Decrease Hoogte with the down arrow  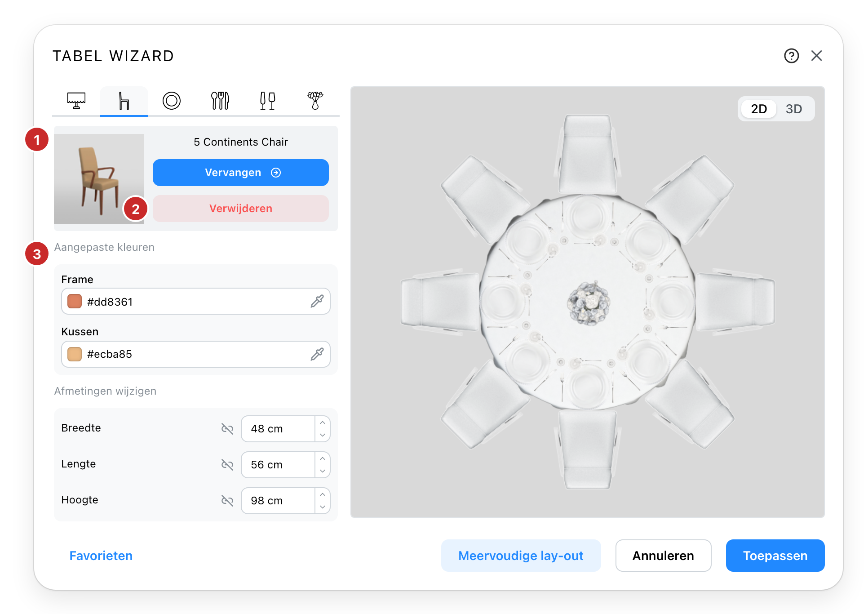323,507
